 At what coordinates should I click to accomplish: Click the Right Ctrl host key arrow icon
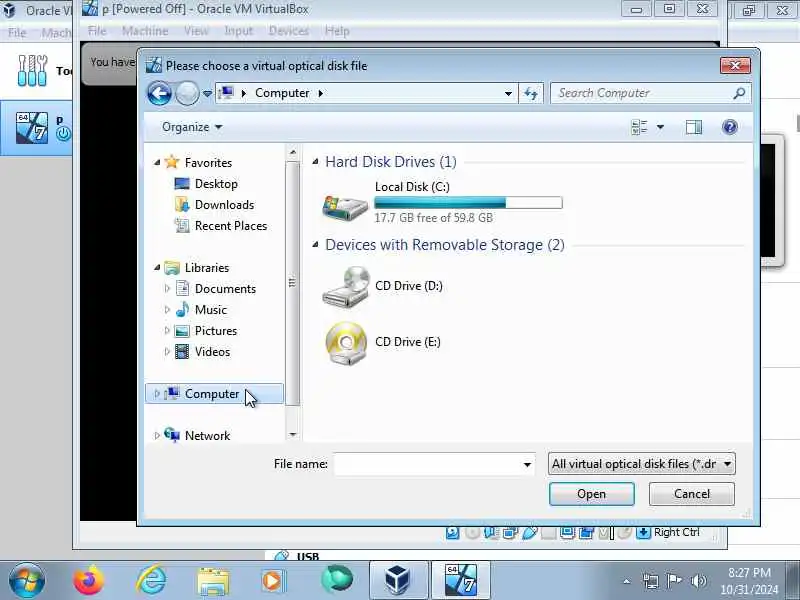point(643,533)
